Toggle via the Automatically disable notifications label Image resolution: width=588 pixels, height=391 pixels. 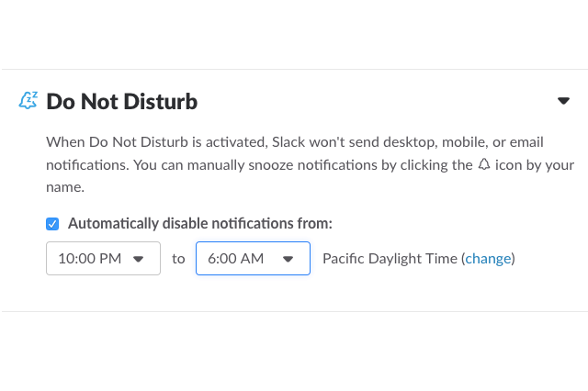point(200,224)
